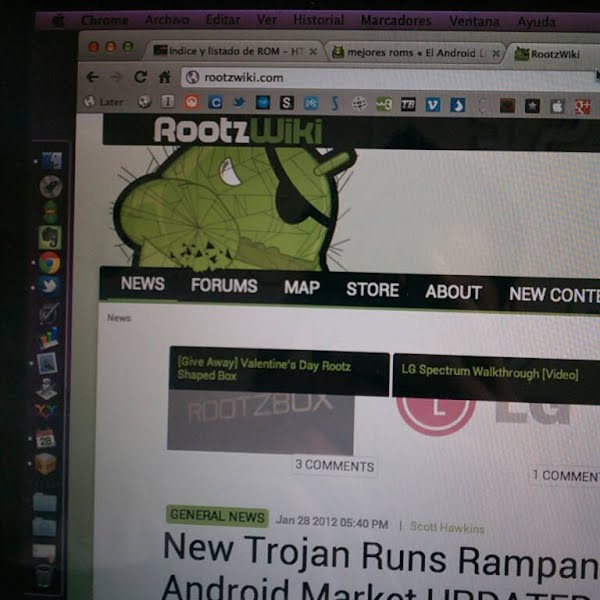Open the Historial menu in menu bar
600x600 pixels.
(318, 20)
